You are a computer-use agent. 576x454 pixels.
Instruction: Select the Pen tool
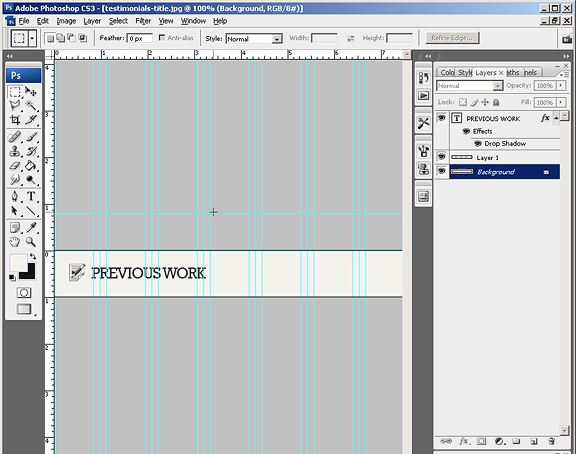[x=15, y=197]
